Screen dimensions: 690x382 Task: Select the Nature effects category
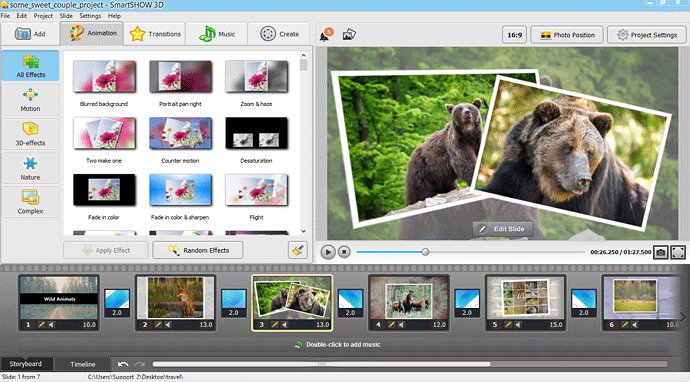(30, 168)
